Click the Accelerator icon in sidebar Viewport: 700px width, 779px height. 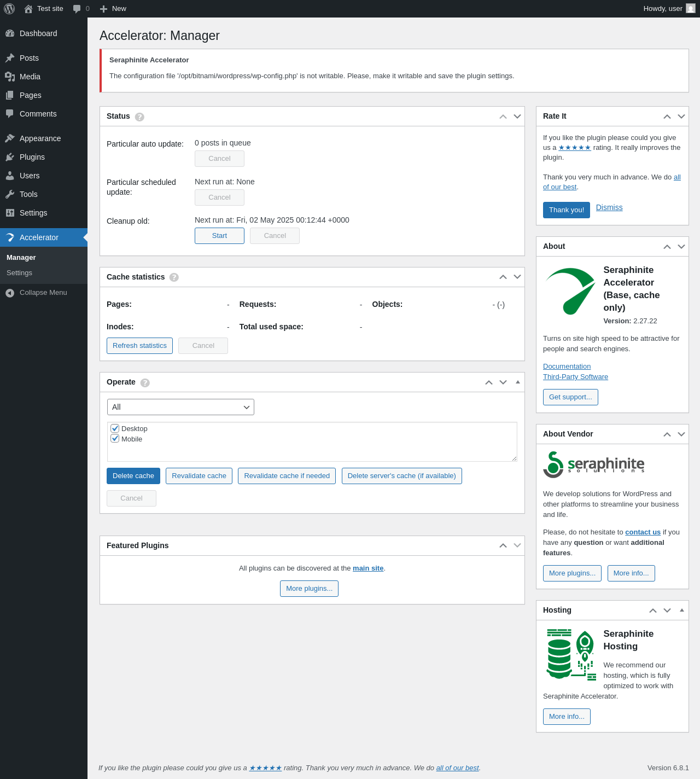[10, 237]
